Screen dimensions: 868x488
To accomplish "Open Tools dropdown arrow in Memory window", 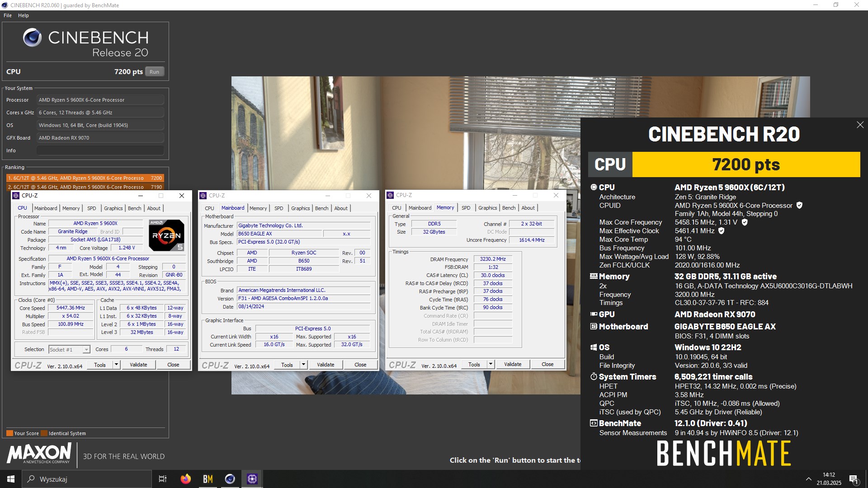I will tap(491, 364).
